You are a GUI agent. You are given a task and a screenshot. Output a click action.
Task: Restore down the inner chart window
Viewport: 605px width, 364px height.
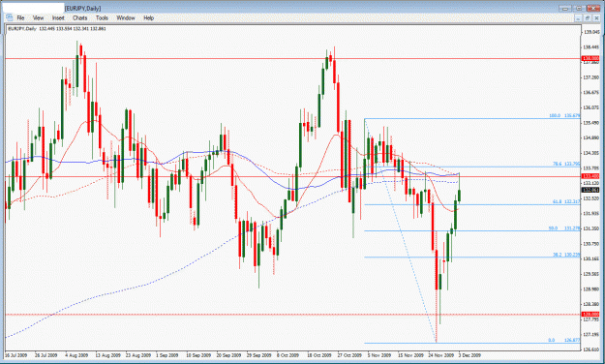tap(587, 17)
